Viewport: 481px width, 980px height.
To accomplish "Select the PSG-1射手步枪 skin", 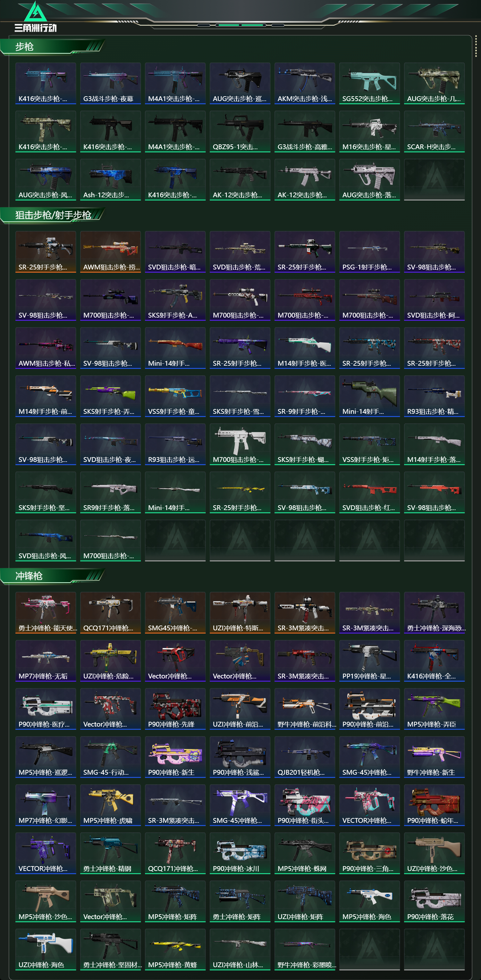I will click(369, 252).
